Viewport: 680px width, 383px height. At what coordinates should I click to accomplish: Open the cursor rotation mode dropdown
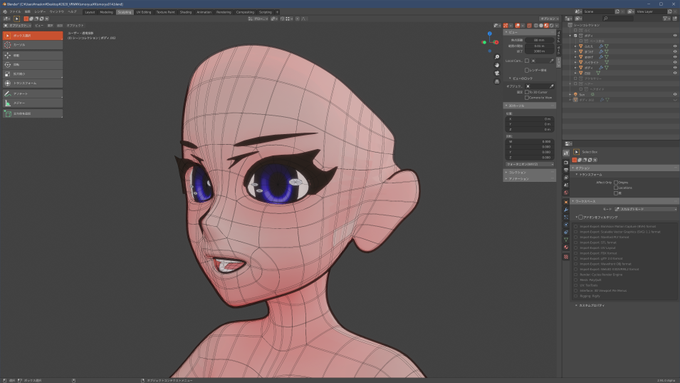click(530, 164)
